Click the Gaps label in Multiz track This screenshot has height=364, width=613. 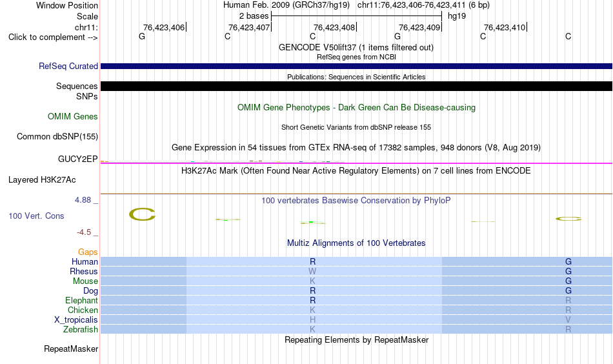pos(88,252)
